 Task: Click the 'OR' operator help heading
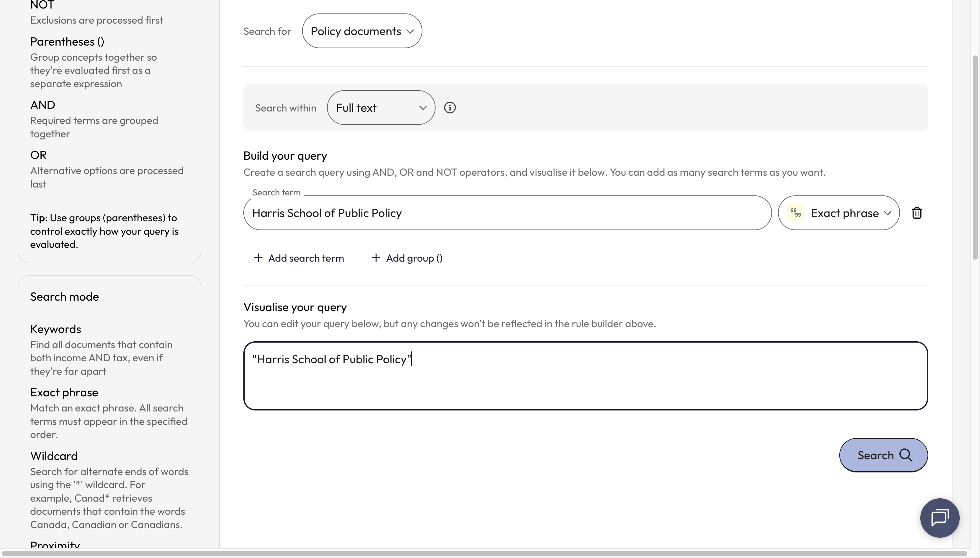click(38, 155)
